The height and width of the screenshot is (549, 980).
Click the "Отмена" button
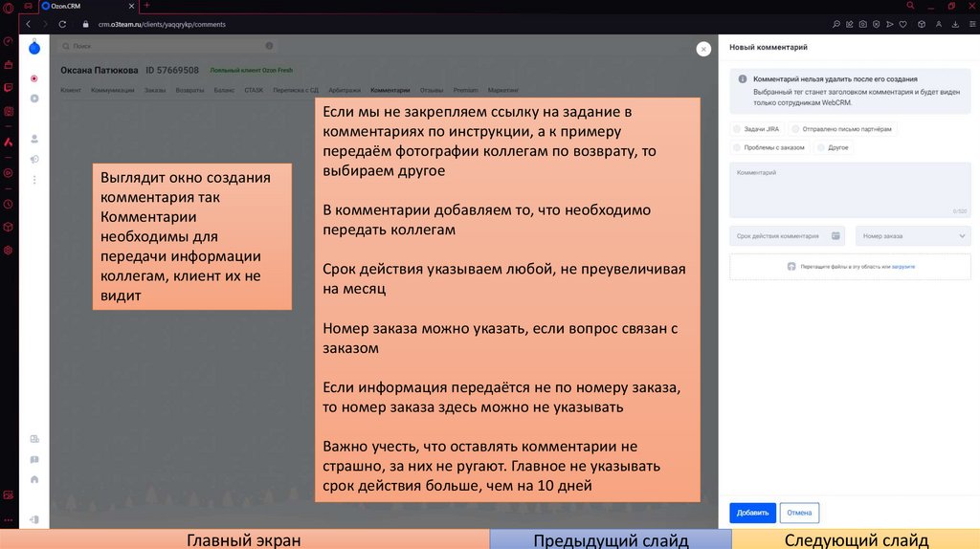[x=799, y=513]
